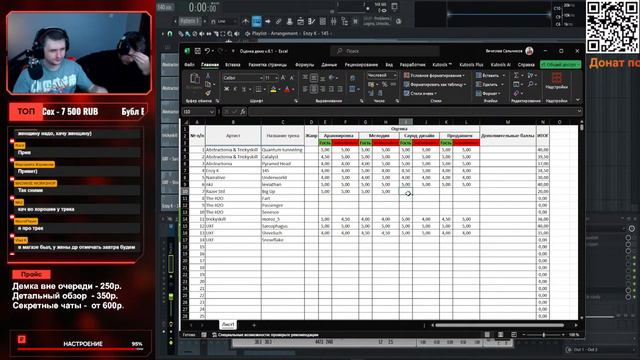Apply percent style with the % icon
Image resolution: width=640 pixels, height=360 pixels.
coord(384,84)
